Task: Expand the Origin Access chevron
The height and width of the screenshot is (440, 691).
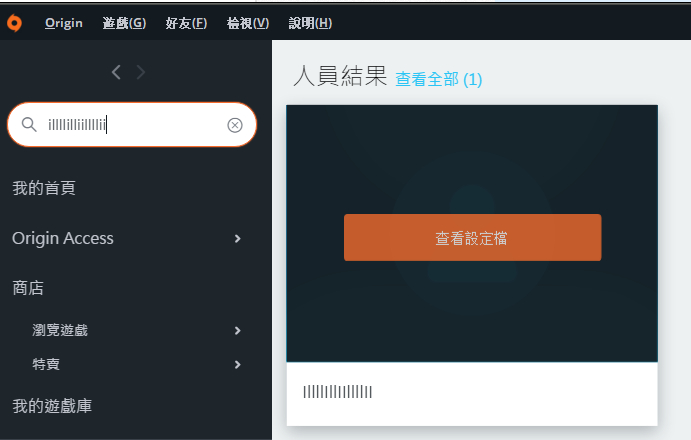Action: [x=238, y=239]
